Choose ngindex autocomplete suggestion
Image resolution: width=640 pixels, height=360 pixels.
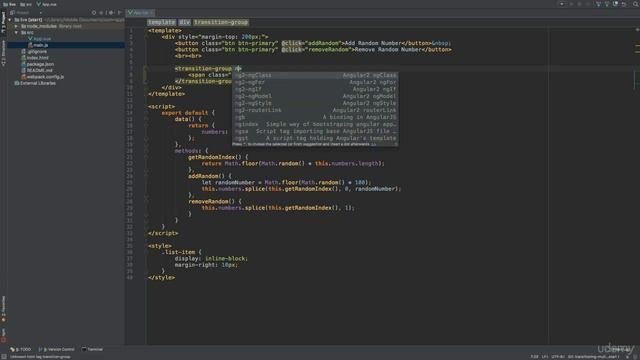pos(315,124)
